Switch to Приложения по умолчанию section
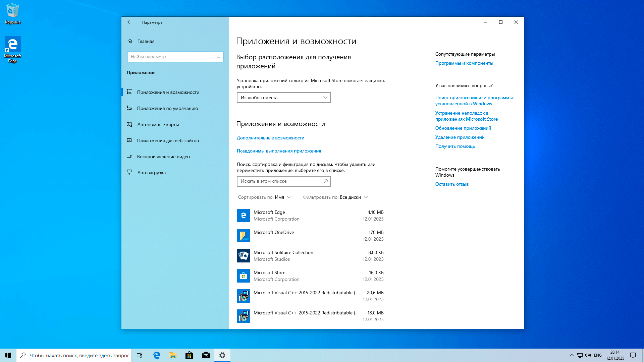The image size is (644, 362). point(167,108)
